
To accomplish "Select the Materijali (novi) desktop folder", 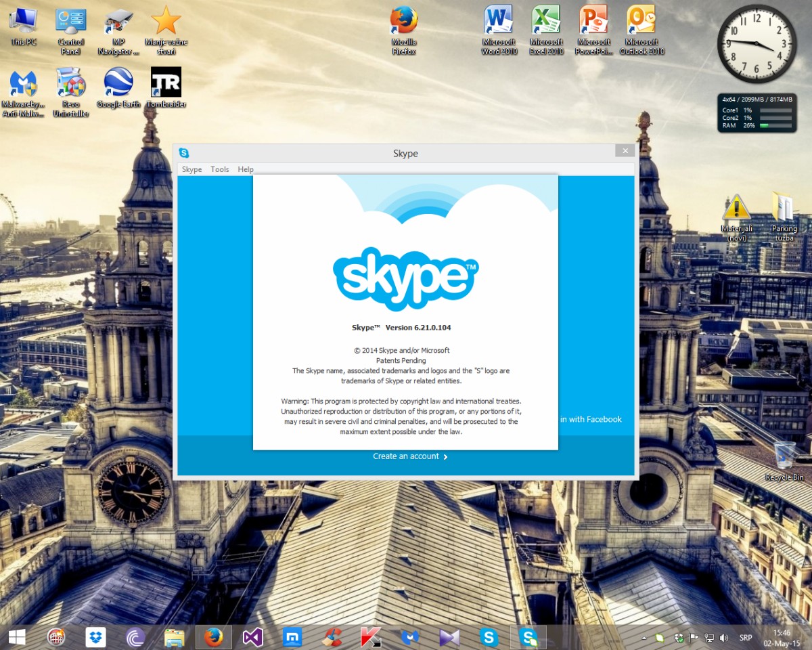I will [736, 217].
